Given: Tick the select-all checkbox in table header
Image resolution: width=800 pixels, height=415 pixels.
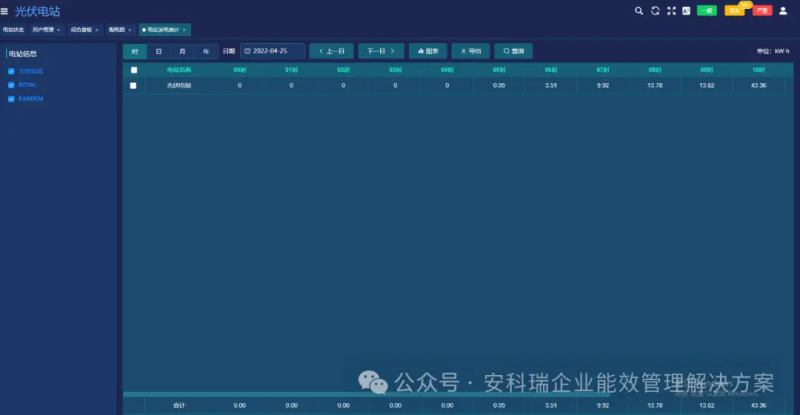Looking at the screenshot, I should [134, 70].
